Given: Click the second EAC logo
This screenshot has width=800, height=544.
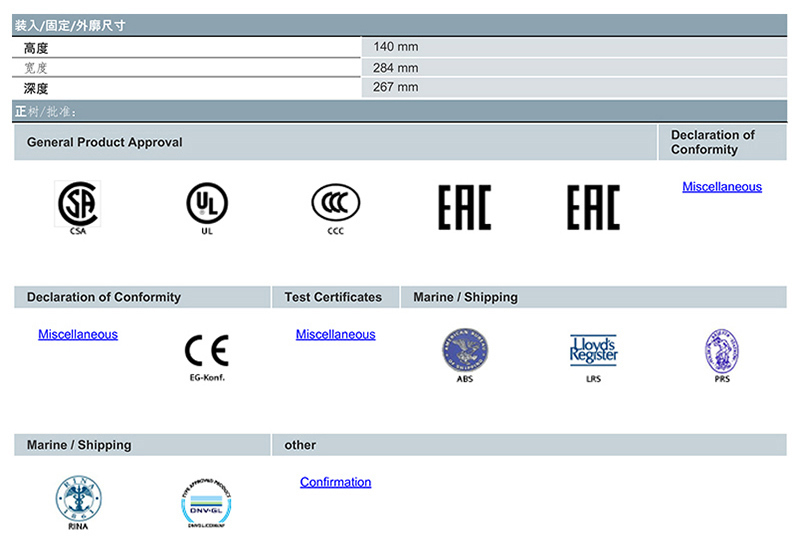Looking at the screenshot, I should coord(593,207).
